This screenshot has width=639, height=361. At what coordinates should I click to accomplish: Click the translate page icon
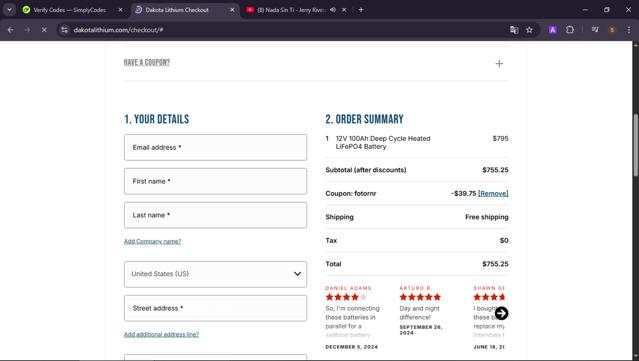514,30
